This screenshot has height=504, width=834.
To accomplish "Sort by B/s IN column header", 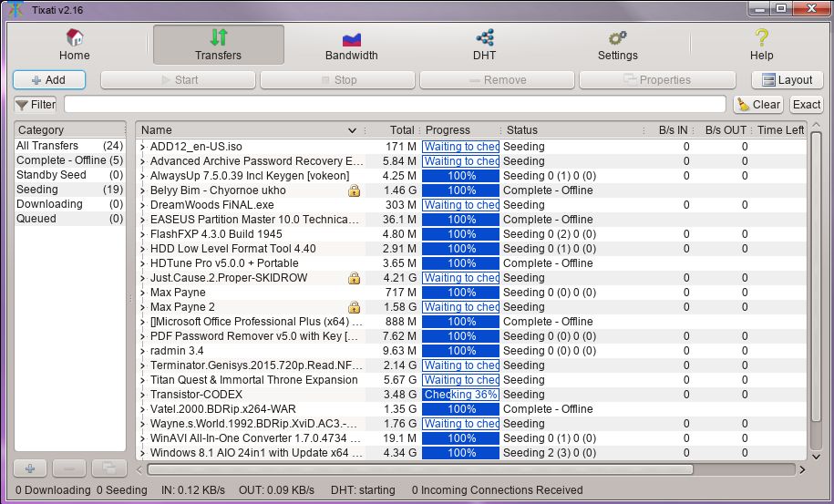I will (x=669, y=129).
